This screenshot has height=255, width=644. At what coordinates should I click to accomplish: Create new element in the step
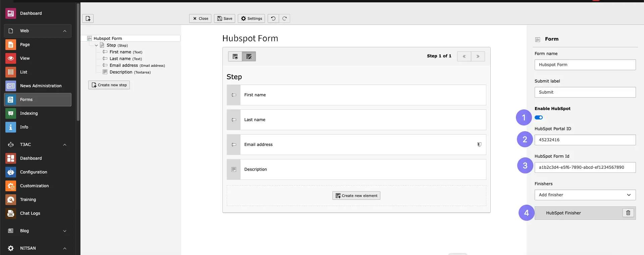click(x=356, y=196)
